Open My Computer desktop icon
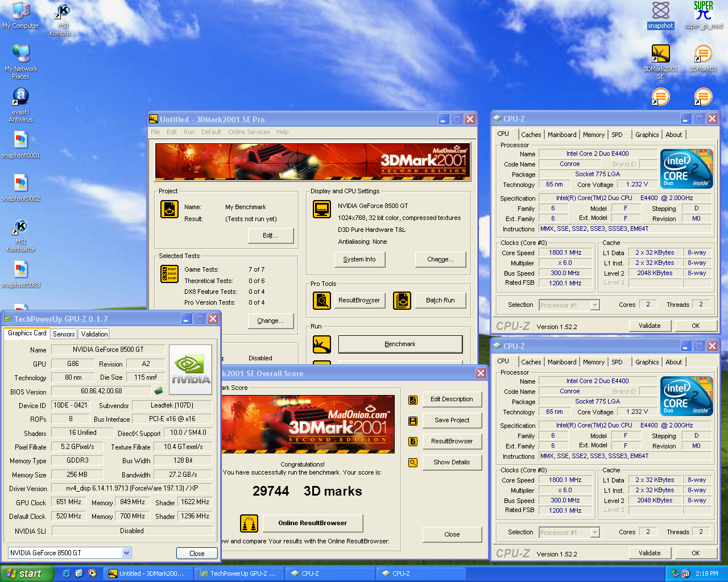Viewport: 728px width, 582px height. click(x=20, y=15)
